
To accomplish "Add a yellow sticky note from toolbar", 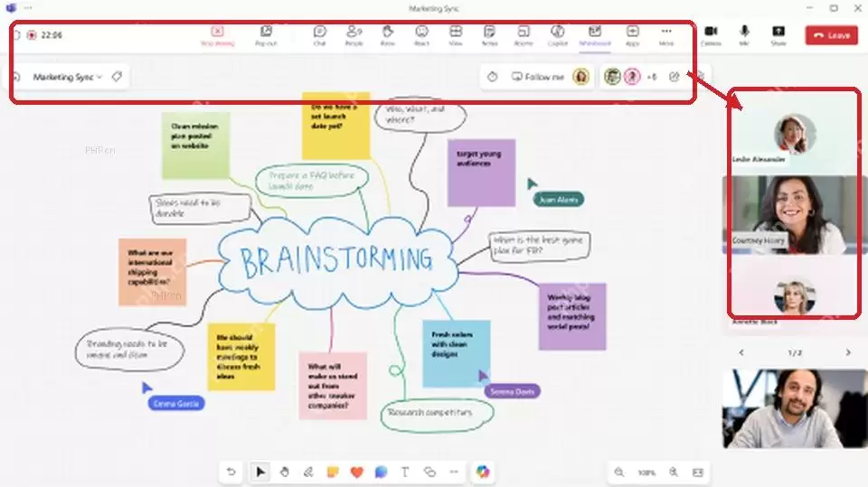I will (x=333, y=472).
